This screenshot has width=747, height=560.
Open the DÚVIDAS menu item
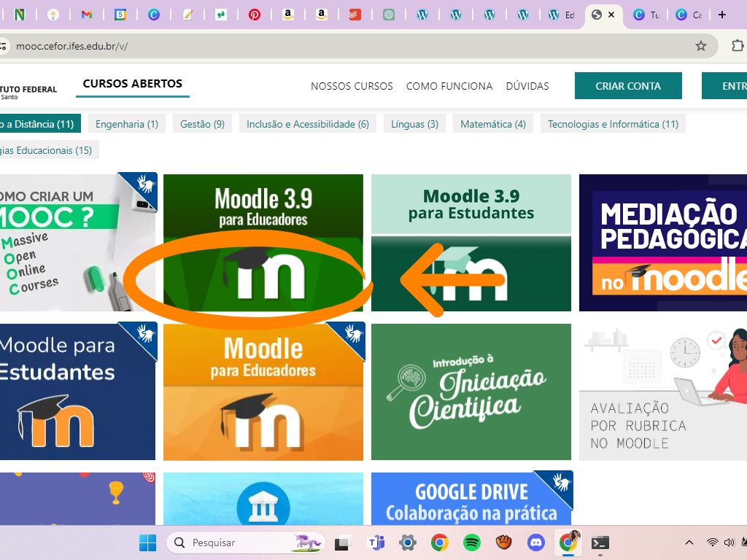[527, 86]
